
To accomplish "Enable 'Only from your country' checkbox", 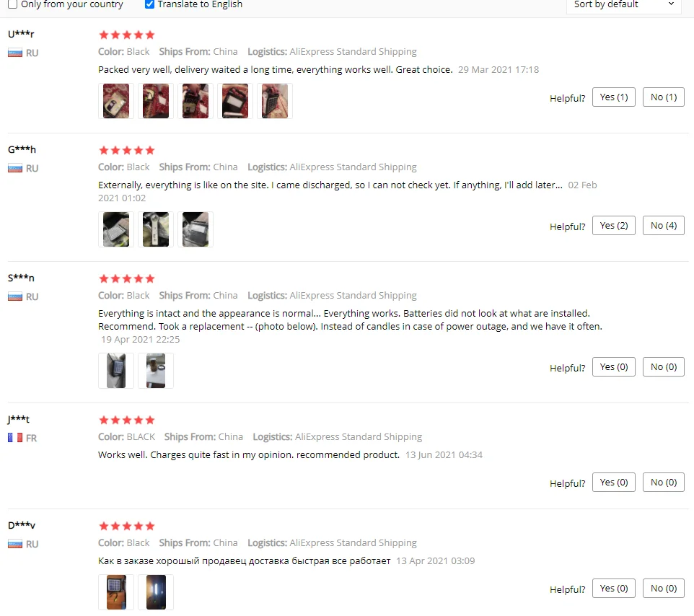I will [12, 4].
